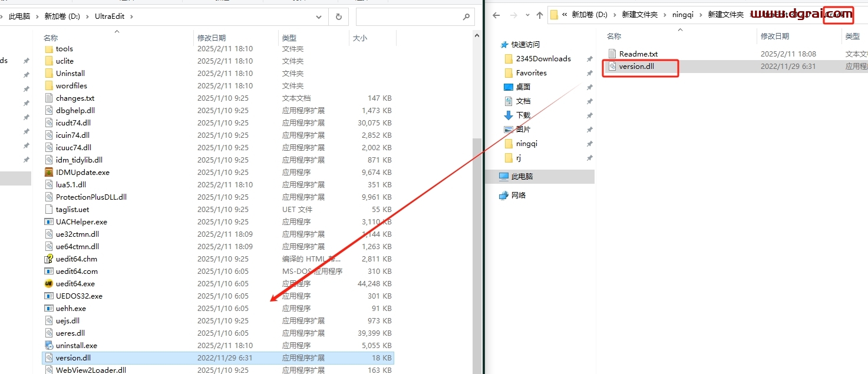Click the pin icon beside 2345Downloads
Viewport: 868px width, 374px height.
(589, 59)
